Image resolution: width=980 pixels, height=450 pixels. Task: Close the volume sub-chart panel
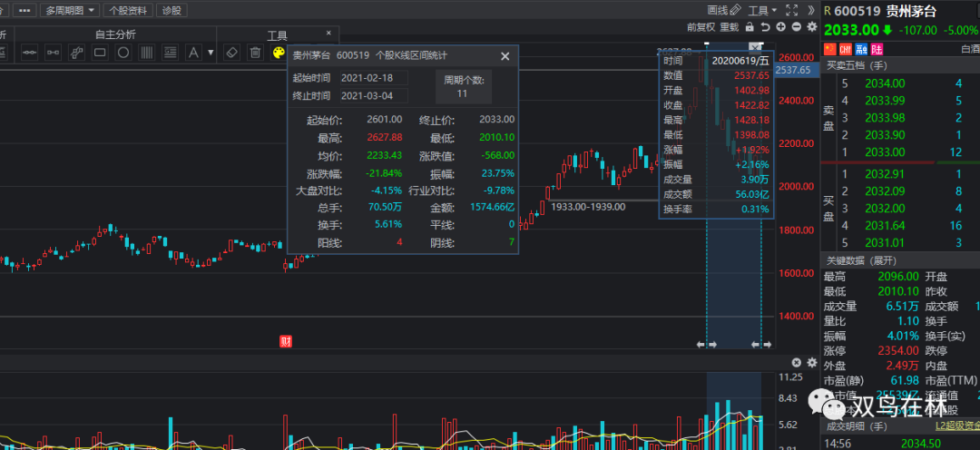[797, 363]
